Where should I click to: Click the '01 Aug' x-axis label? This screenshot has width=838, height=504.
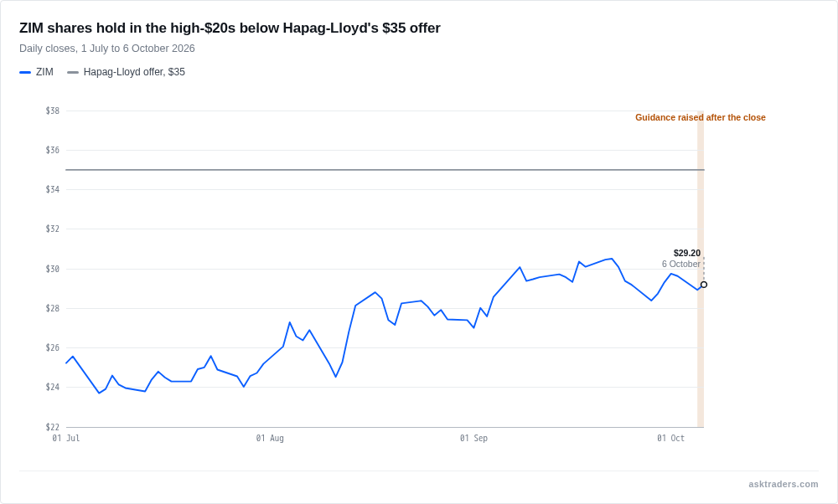pyautogui.click(x=270, y=439)
